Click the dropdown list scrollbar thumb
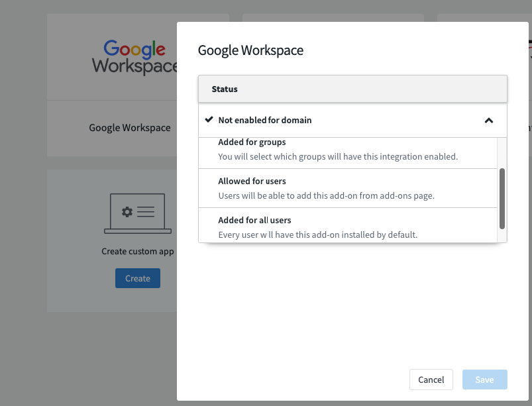532x406 pixels. [502, 199]
